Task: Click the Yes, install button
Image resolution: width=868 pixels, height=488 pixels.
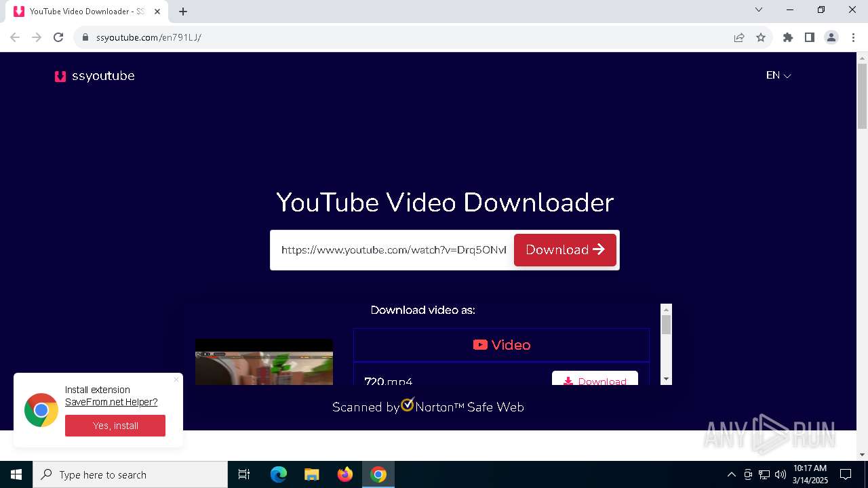Action: pos(115,426)
